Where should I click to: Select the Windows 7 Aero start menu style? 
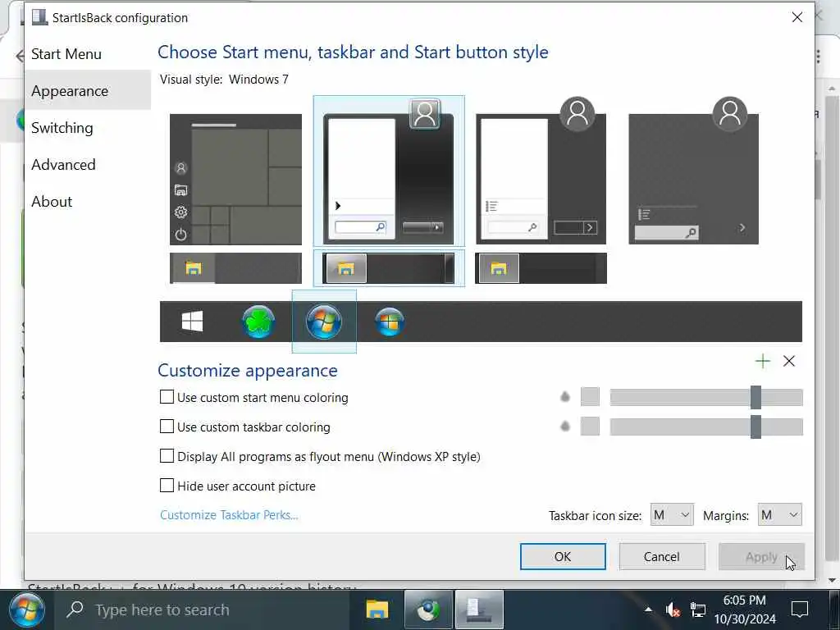[x=388, y=171]
